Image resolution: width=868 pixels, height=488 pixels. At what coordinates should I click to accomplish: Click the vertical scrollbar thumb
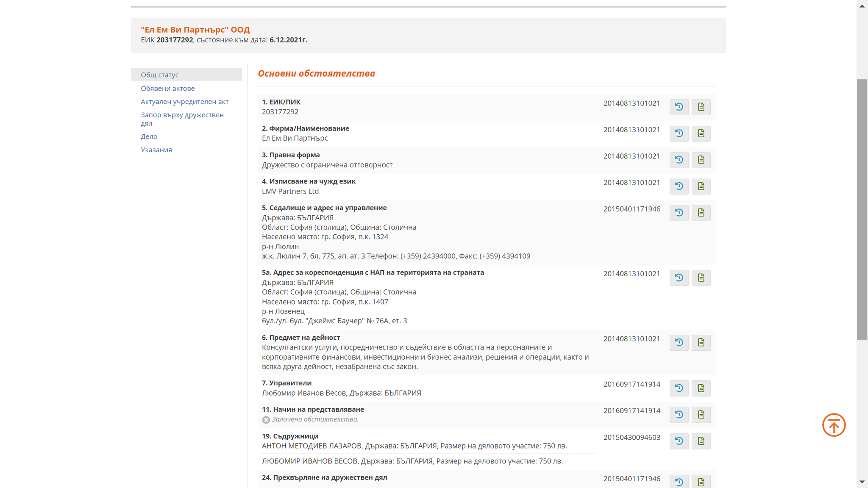click(x=862, y=210)
